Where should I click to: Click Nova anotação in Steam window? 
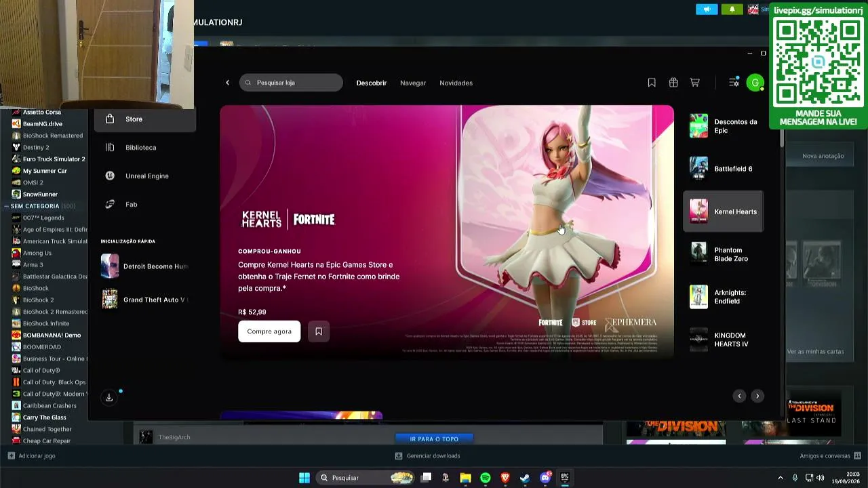[x=823, y=156]
